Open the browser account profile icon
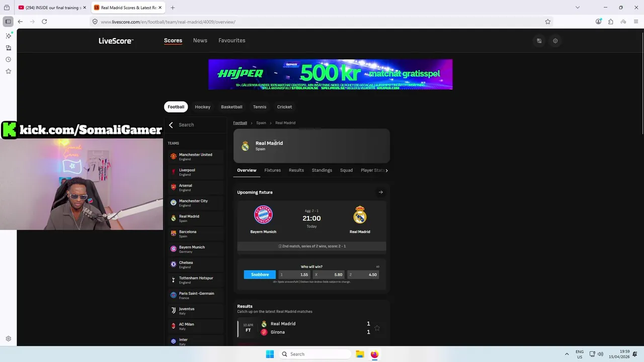 [x=599, y=22]
